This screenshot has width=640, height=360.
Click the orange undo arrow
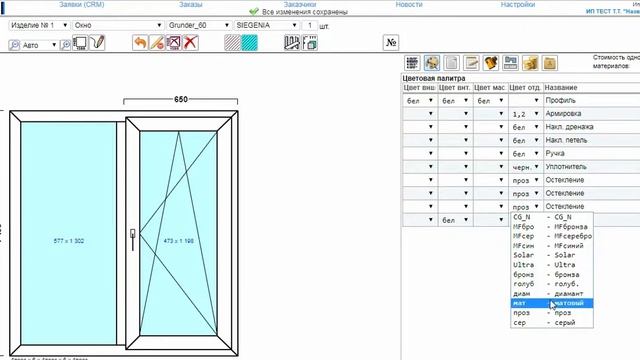pyautogui.click(x=140, y=42)
